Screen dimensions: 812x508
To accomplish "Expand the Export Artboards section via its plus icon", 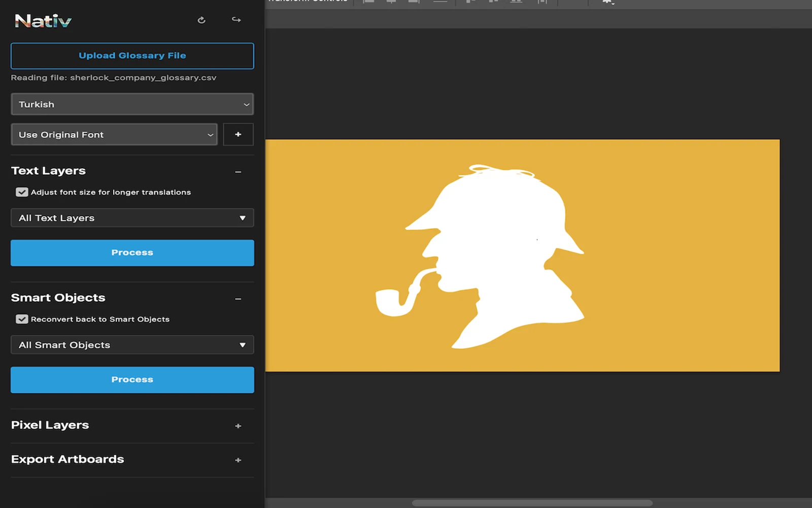I will click(x=238, y=460).
